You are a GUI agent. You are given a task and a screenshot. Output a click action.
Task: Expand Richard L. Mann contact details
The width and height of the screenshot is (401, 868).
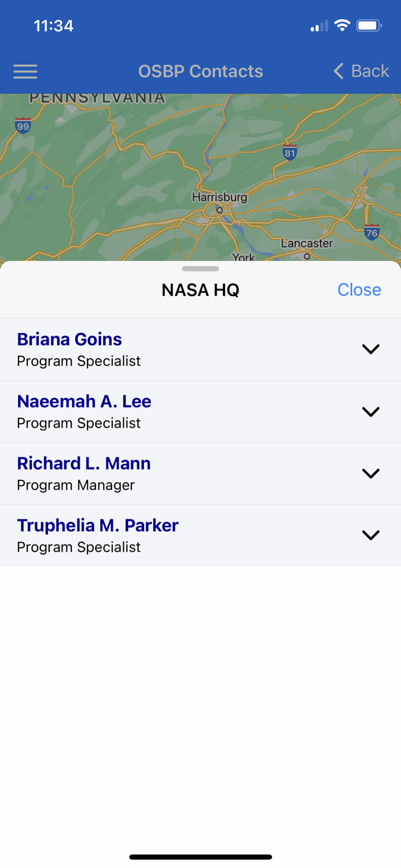pos(370,473)
